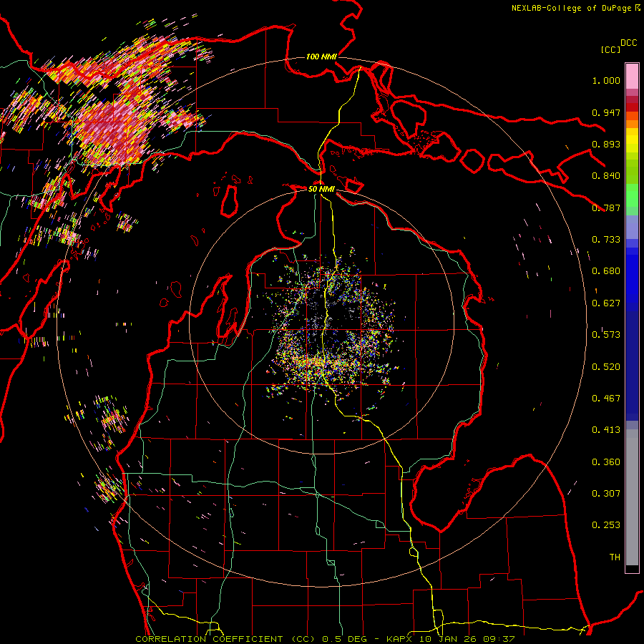Click the 100 NMI range ring label

(x=321, y=57)
